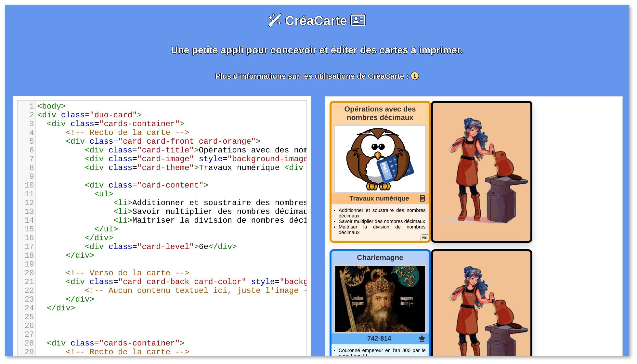Click bullet 'Couronné empereur en l'an 800'
Viewport: 637px width, 364px height.
[x=382, y=352]
